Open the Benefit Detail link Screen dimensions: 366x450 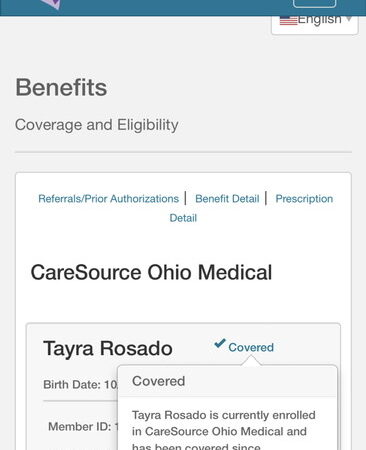tap(227, 199)
